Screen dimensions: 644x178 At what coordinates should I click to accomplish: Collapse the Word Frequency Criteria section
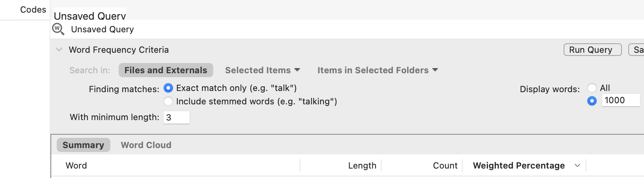click(x=59, y=50)
